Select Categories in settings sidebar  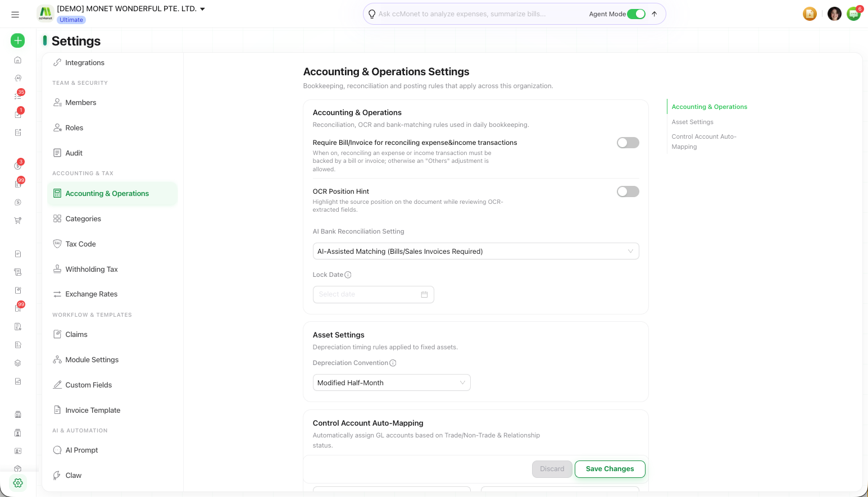point(112,218)
